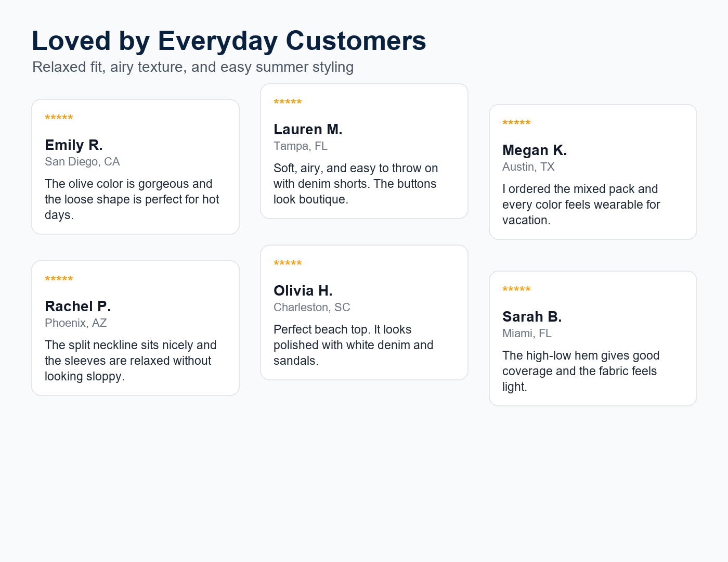Click the Miami, FL location text
Screen dimensions: 728x562
click(527, 334)
